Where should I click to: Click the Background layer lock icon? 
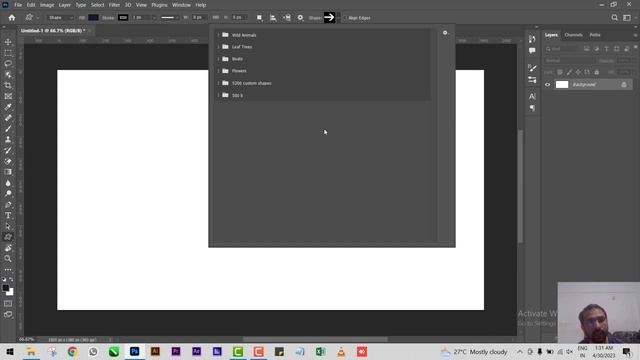[x=624, y=84]
